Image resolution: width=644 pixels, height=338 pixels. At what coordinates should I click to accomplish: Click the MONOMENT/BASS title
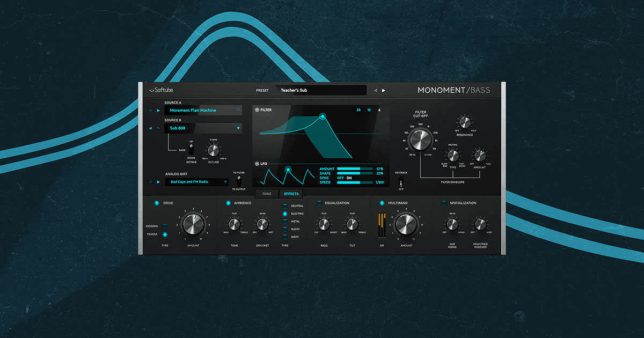click(454, 90)
